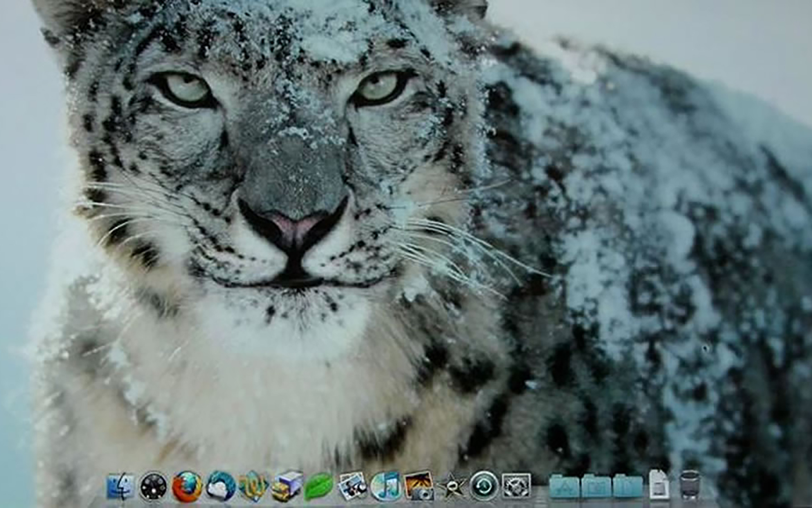Viewport: 812px width, 508px height.
Task: Launch Time Machine from the dock
Action: (484, 486)
